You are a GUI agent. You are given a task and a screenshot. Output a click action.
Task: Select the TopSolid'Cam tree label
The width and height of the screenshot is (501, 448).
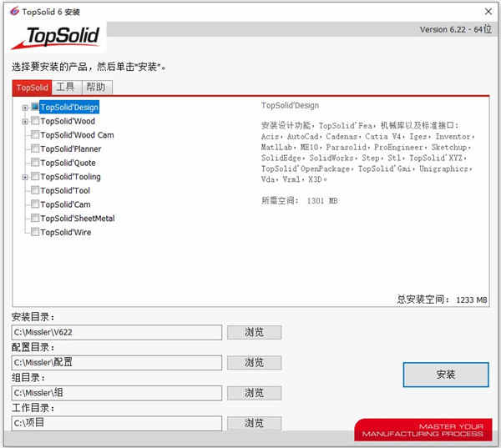(65, 204)
